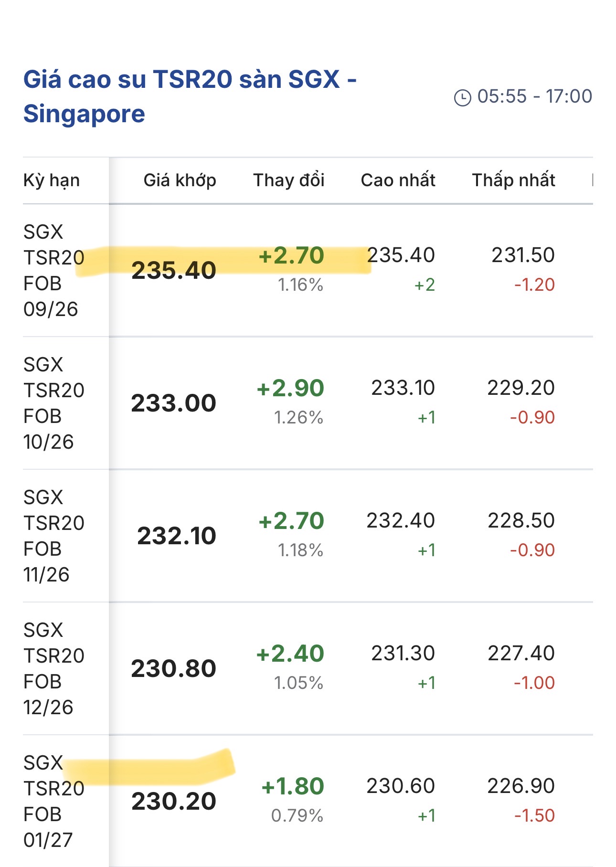Sort by the Giá khớp column header

point(180,180)
